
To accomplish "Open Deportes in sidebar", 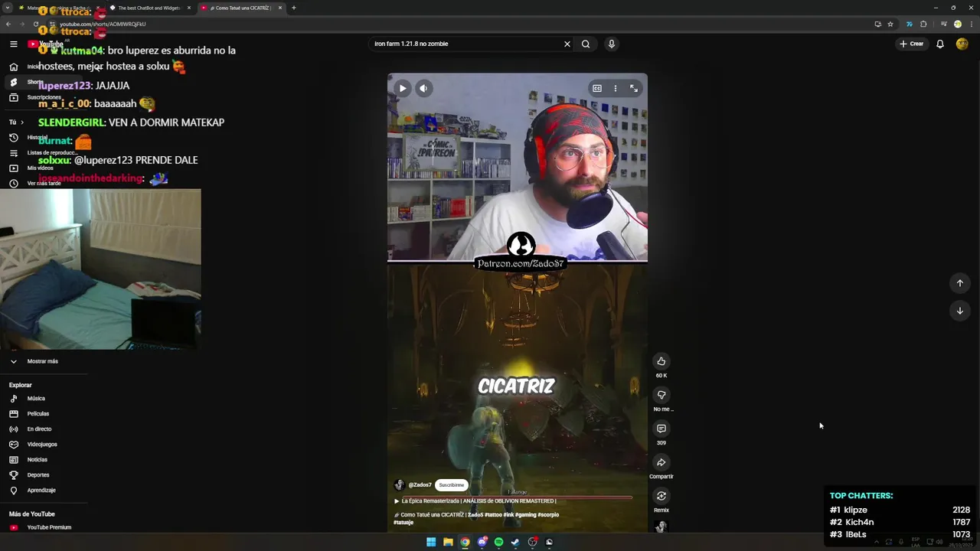I will coord(38,475).
